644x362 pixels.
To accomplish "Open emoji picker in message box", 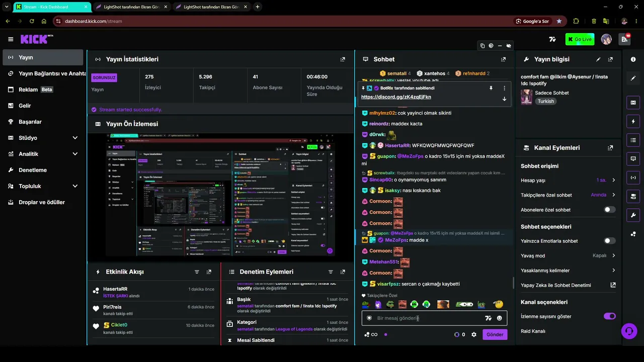I will pos(499,318).
